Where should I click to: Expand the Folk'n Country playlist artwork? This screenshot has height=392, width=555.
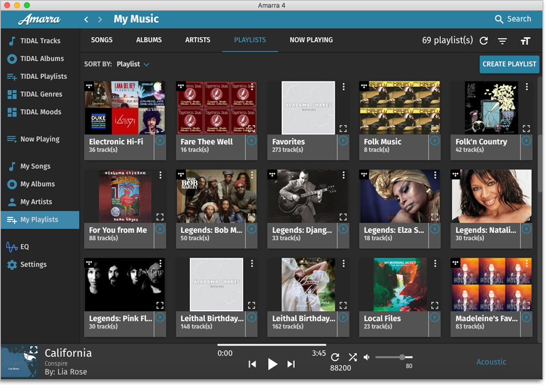click(x=526, y=129)
